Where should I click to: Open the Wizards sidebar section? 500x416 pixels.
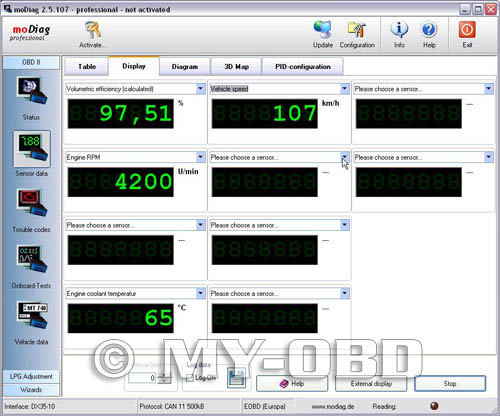point(31,390)
